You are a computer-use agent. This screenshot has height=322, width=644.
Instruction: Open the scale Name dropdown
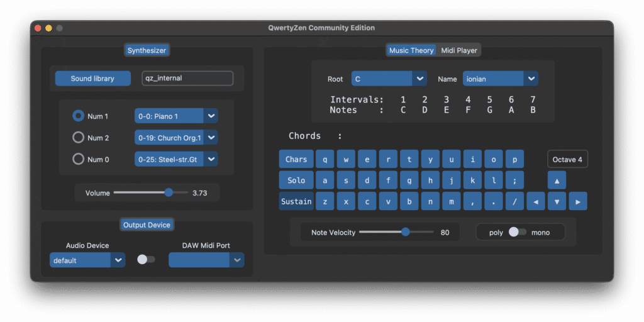(500, 79)
